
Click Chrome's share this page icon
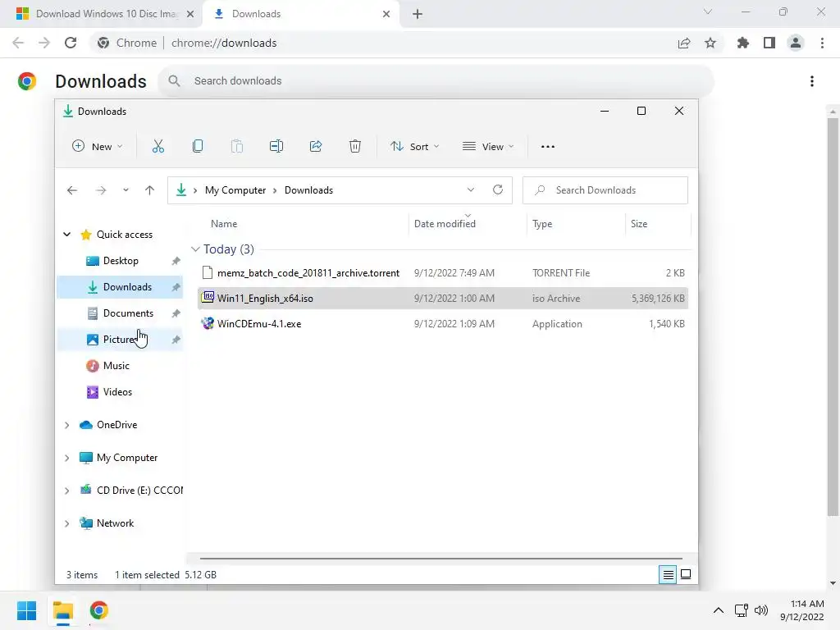point(684,43)
